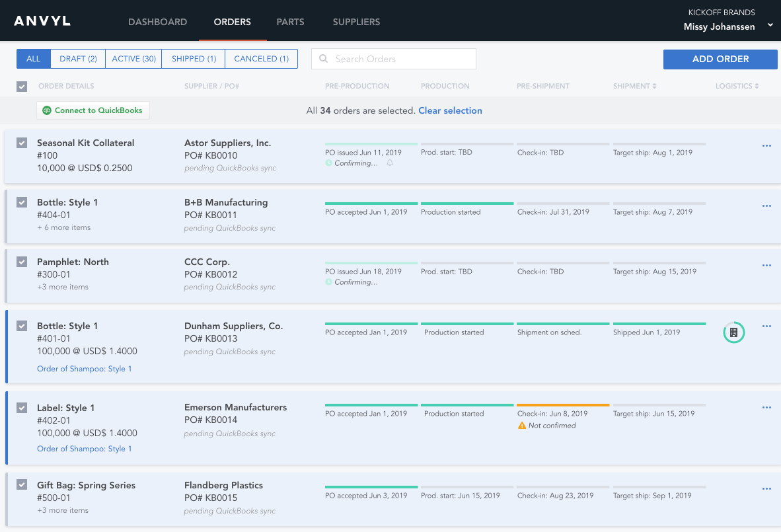Uncheck the Gift Bag: Spring Series checkbox

click(x=22, y=485)
